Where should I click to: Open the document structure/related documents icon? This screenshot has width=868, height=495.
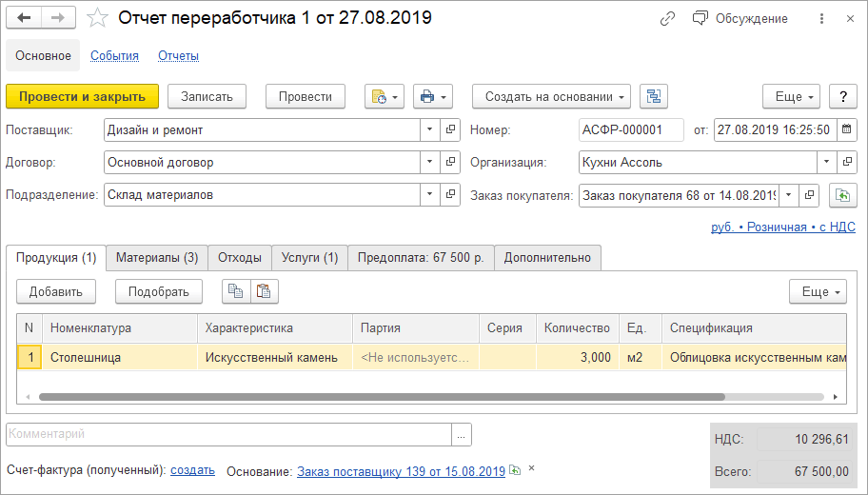(654, 96)
